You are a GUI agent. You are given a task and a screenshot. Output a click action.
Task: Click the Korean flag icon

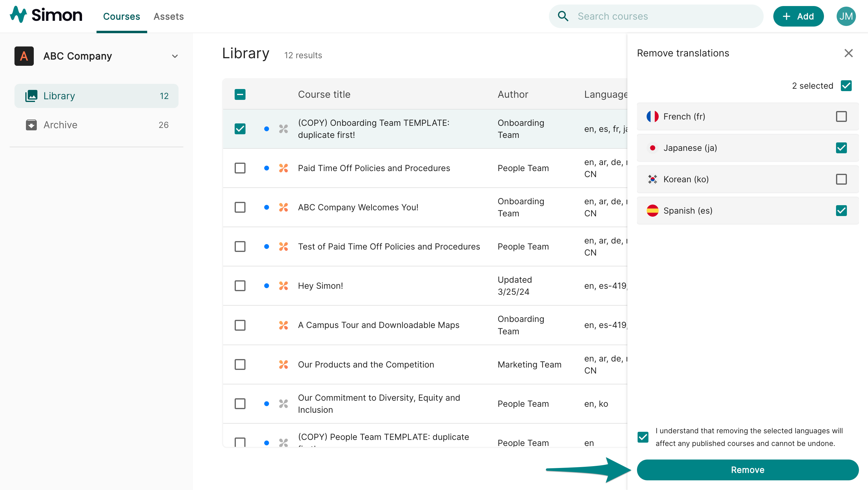coord(652,179)
